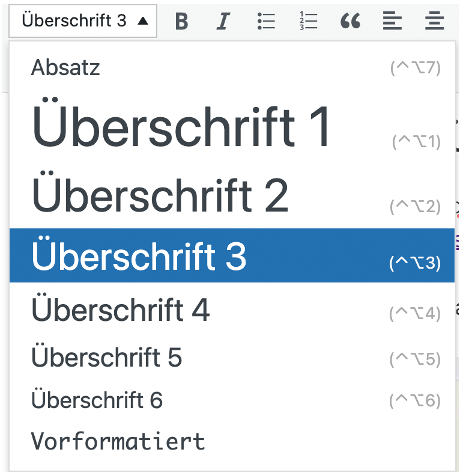Click the triangle arrow in format selector
Screen dimensions: 460x476
point(142,22)
